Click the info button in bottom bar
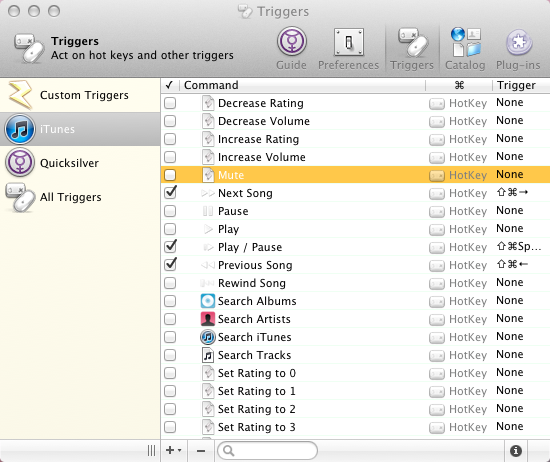 pyautogui.click(x=516, y=450)
